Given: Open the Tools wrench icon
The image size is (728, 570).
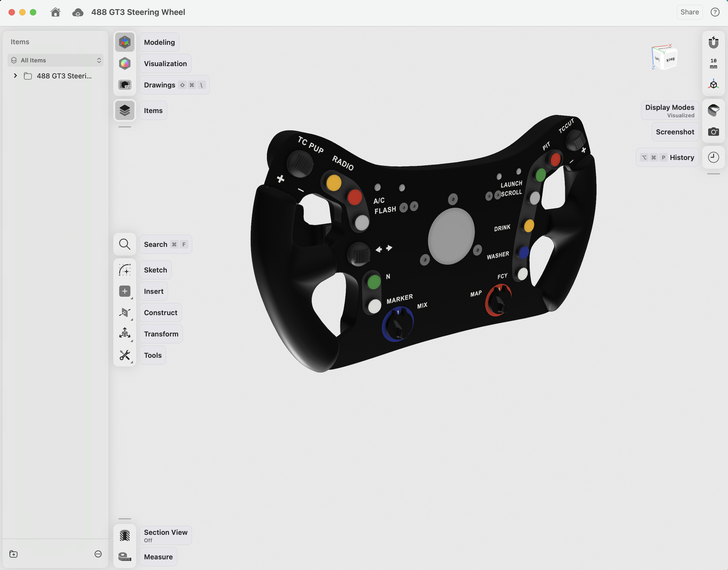Looking at the screenshot, I should click(125, 355).
